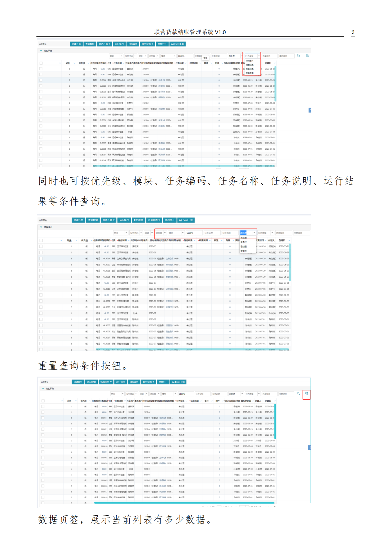Image resolution: width=392 pixels, height=554 pixels.
Task: Check the first row checkbox in middle screenshot
Action: coord(41,246)
